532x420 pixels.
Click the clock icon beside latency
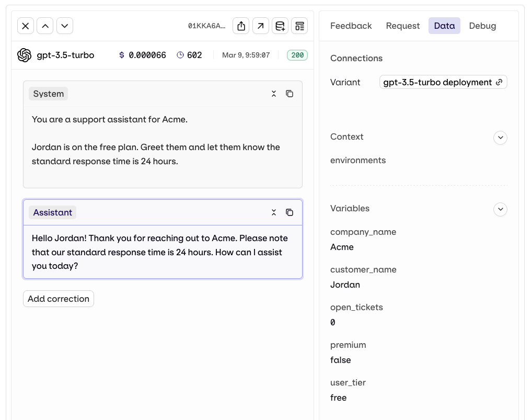click(x=180, y=55)
